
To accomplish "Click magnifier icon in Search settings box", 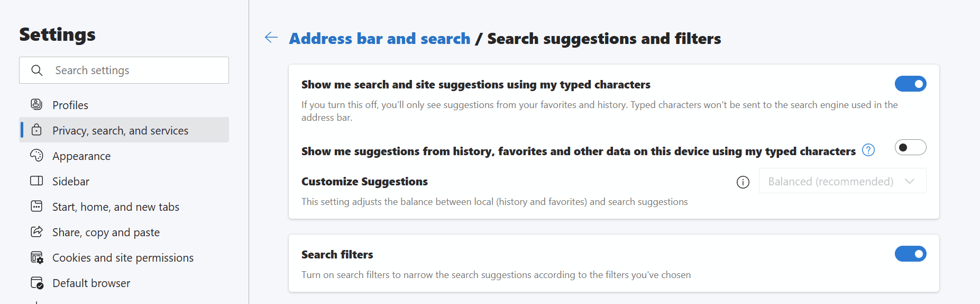I will [36, 70].
